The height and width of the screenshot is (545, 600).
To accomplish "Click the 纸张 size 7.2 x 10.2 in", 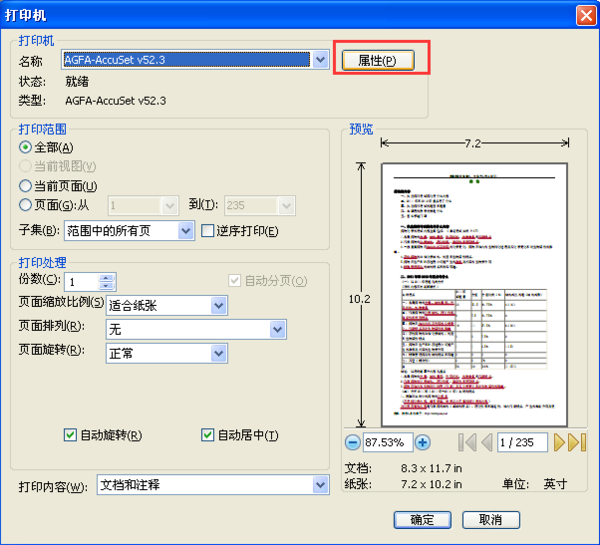I will tap(431, 484).
